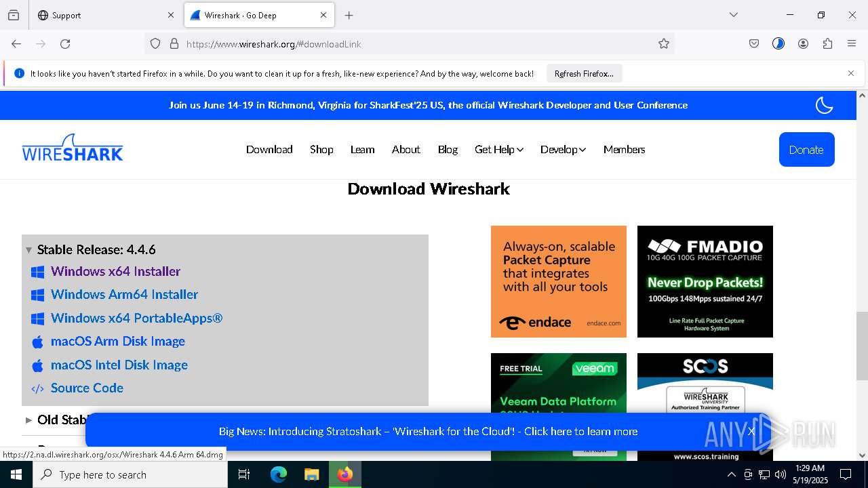Open the SCOS Wireshark training ad

tap(705, 383)
